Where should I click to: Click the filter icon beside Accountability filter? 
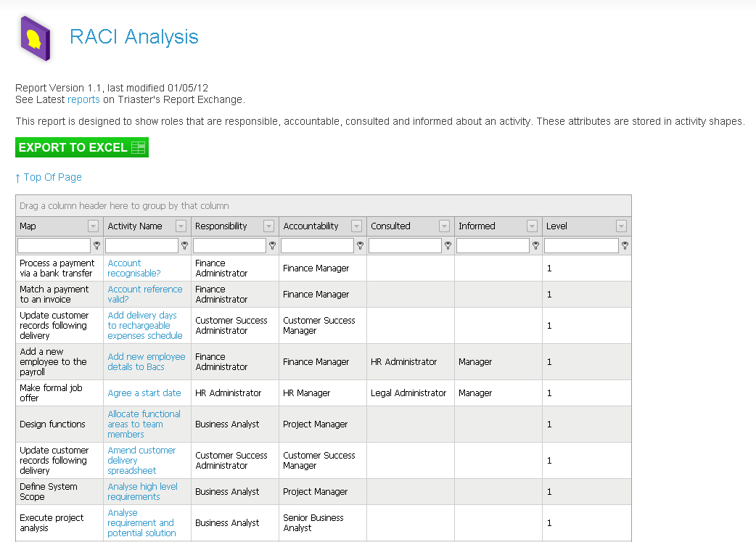point(360,246)
